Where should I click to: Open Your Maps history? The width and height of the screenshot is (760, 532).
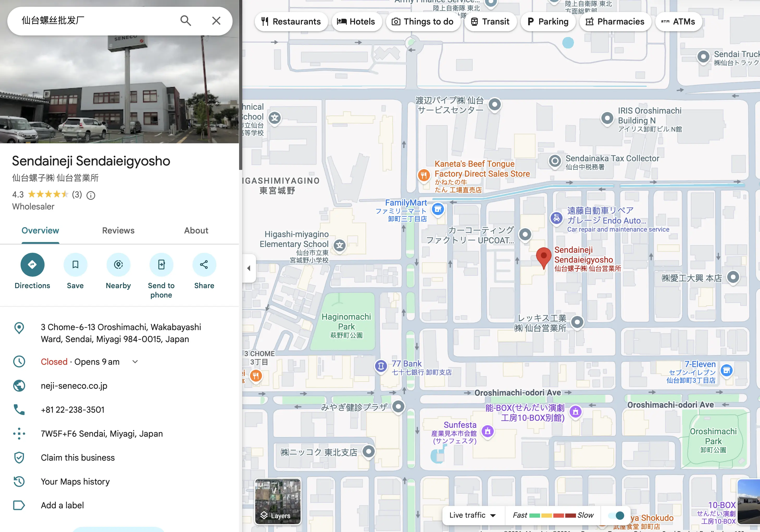coord(75,482)
